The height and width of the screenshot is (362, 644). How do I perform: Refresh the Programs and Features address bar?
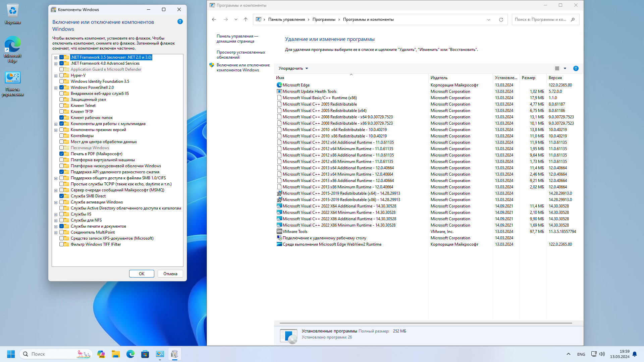click(501, 19)
